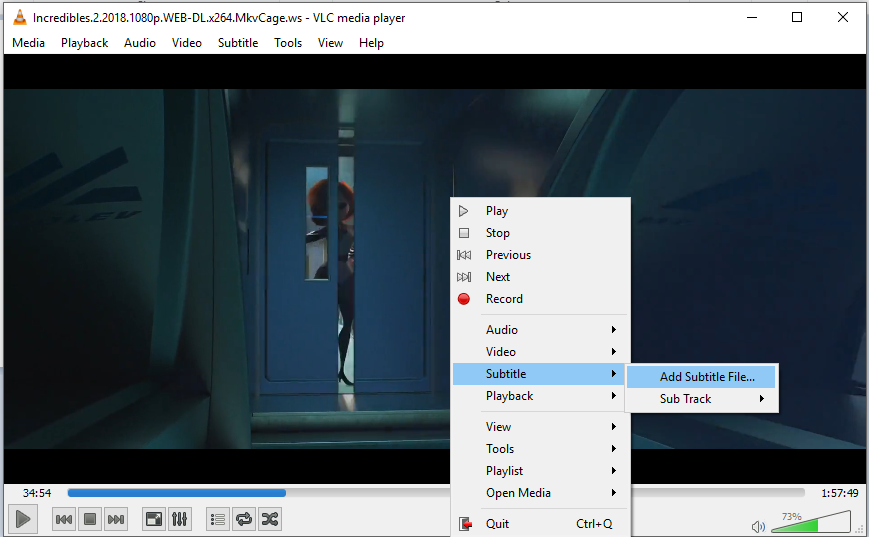Toggle loop mode button
The height and width of the screenshot is (537, 869).
coord(244,519)
